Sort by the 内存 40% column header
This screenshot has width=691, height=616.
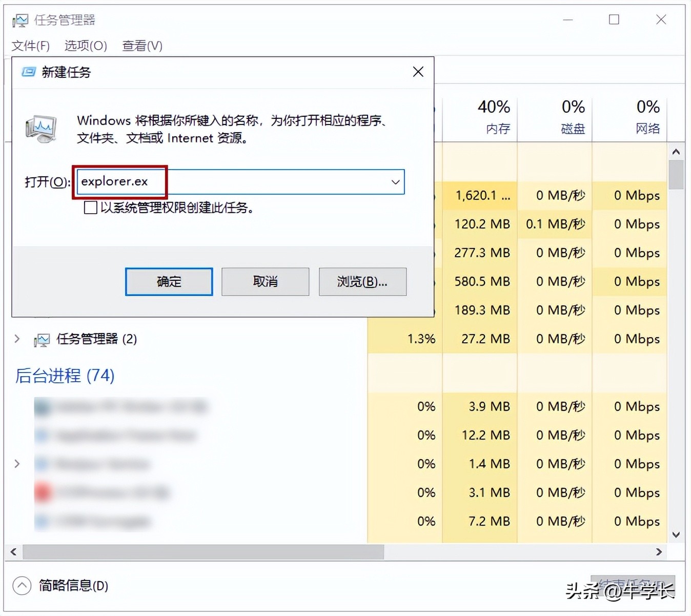pyautogui.click(x=480, y=116)
